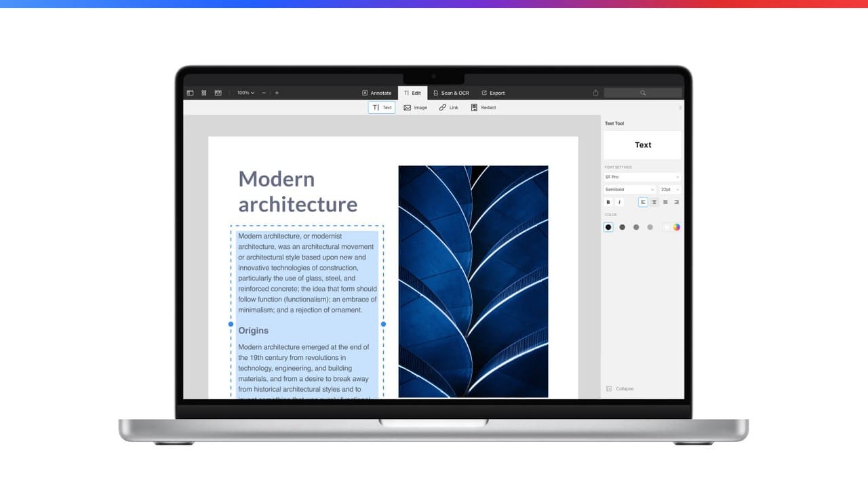The height and width of the screenshot is (488, 868).
Task: Open the page thumbnails view icon
Action: [204, 92]
